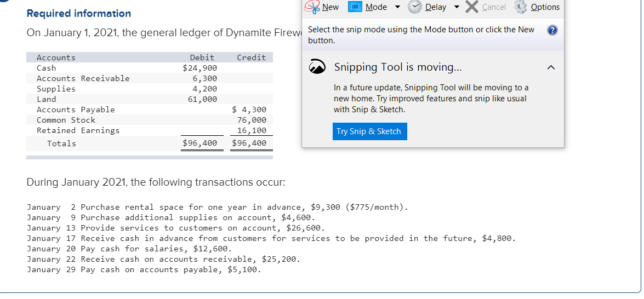This screenshot has height=299, width=644.
Task: Start a new snip with the New button
Action: pyautogui.click(x=322, y=7)
